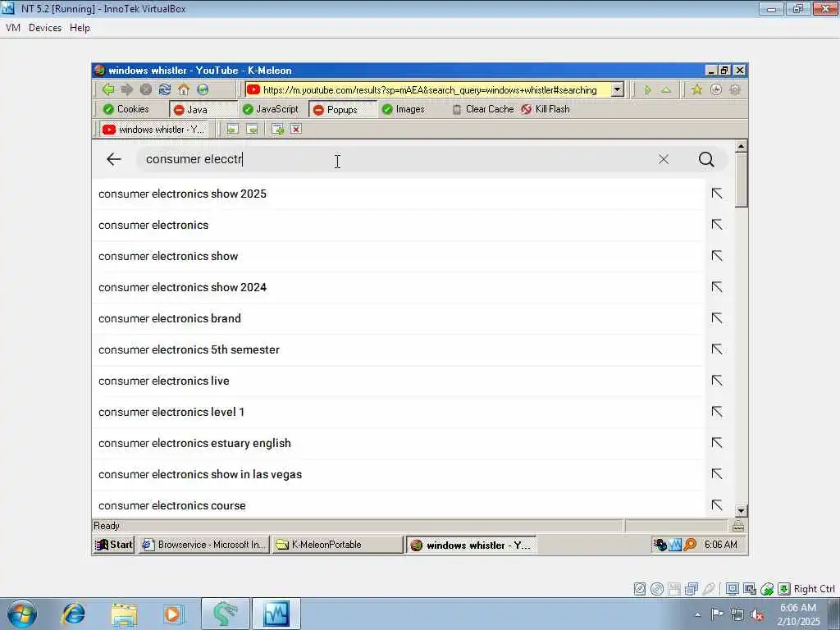The width and height of the screenshot is (840, 630).
Task: Fill query arrow for 'consumer electronics live'
Action: click(717, 381)
